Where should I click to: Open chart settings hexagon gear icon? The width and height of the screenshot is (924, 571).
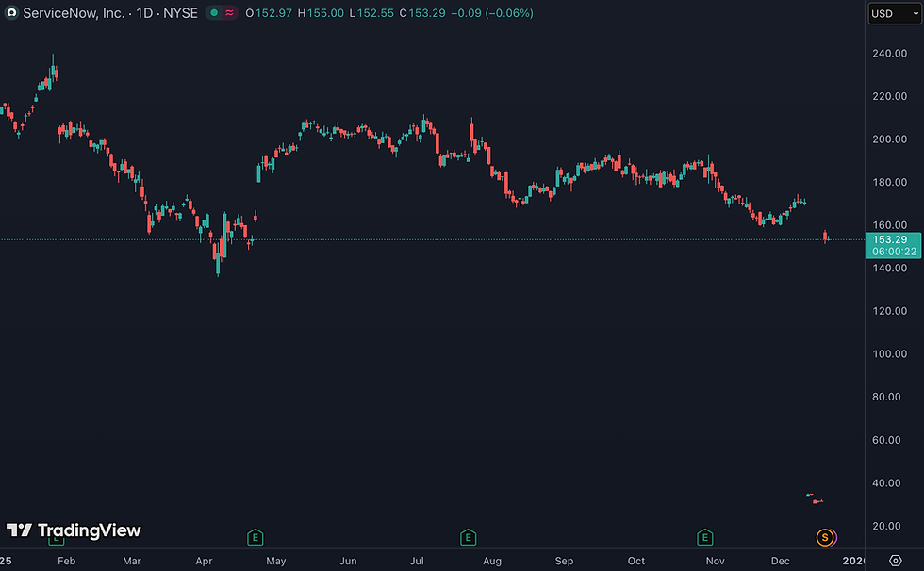[895, 561]
